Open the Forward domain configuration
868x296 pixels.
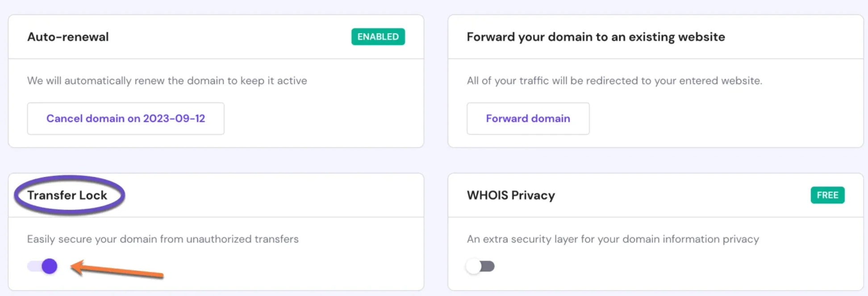(528, 118)
